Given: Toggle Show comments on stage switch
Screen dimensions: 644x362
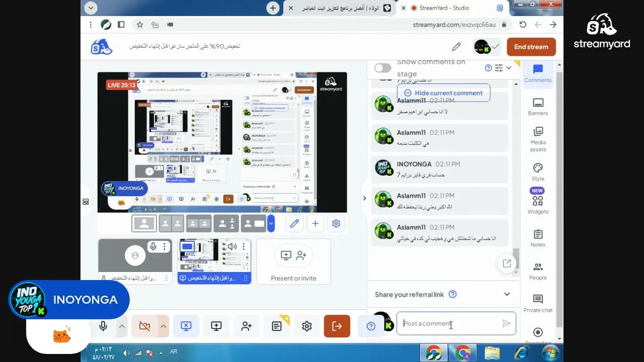Looking at the screenshot, I should coord(382,68).
